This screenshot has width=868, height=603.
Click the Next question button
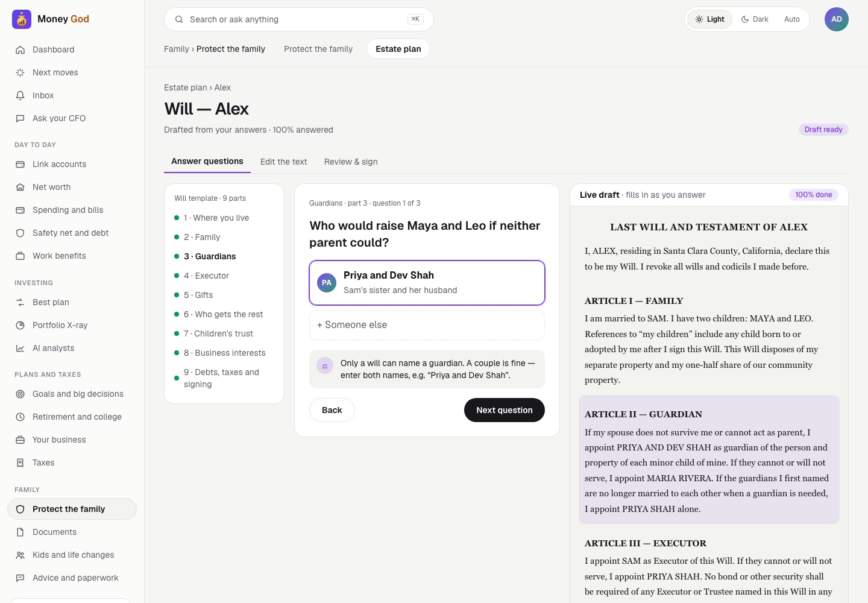coord(505,410)
